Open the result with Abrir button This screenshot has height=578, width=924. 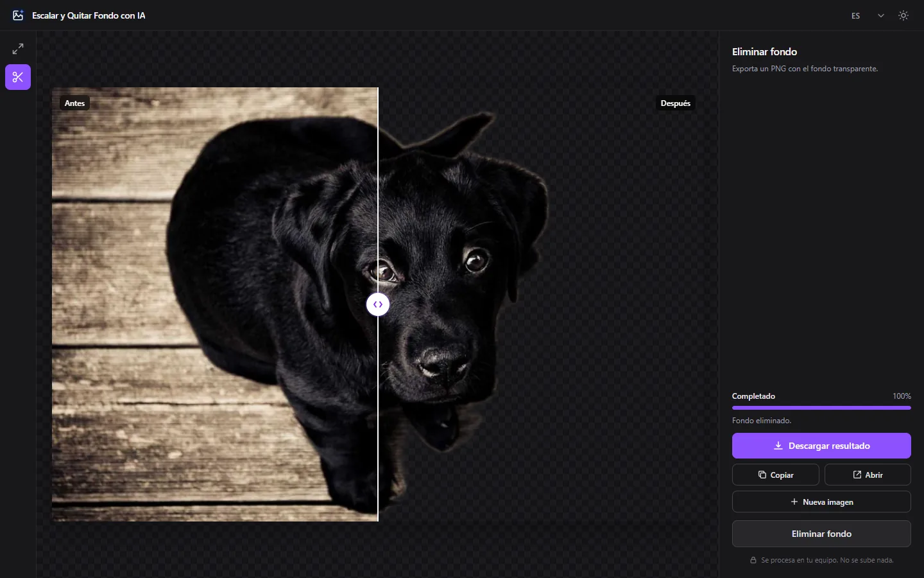pyautogui.click(x=868, y=475)
